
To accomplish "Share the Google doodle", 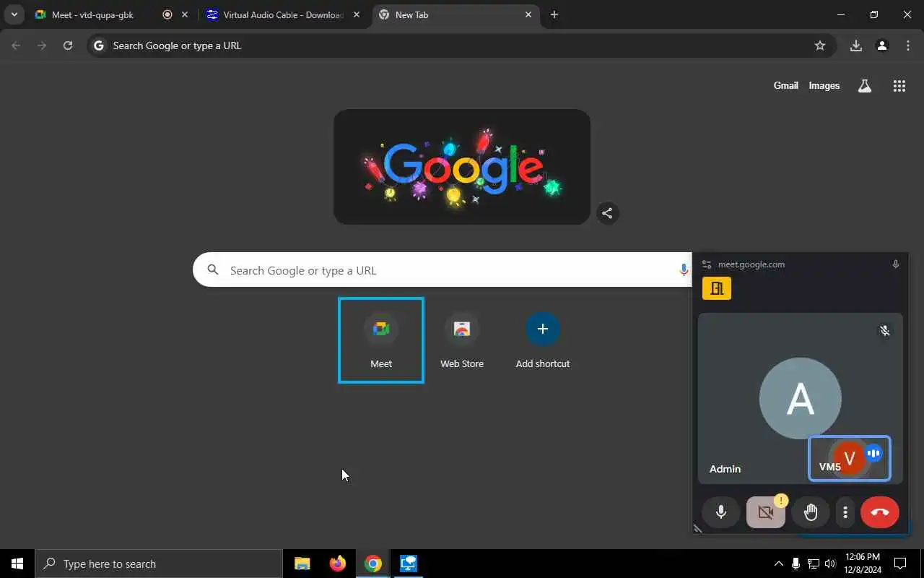I will 607,213.
